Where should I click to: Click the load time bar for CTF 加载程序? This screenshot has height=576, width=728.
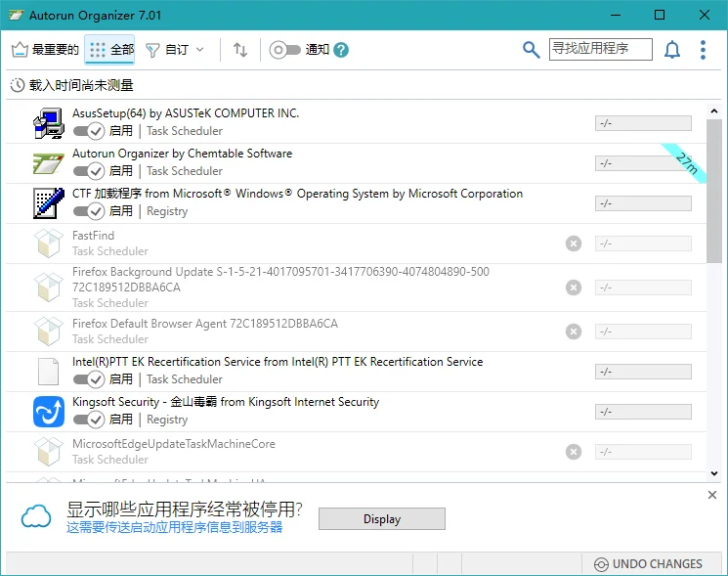point(643,203)
